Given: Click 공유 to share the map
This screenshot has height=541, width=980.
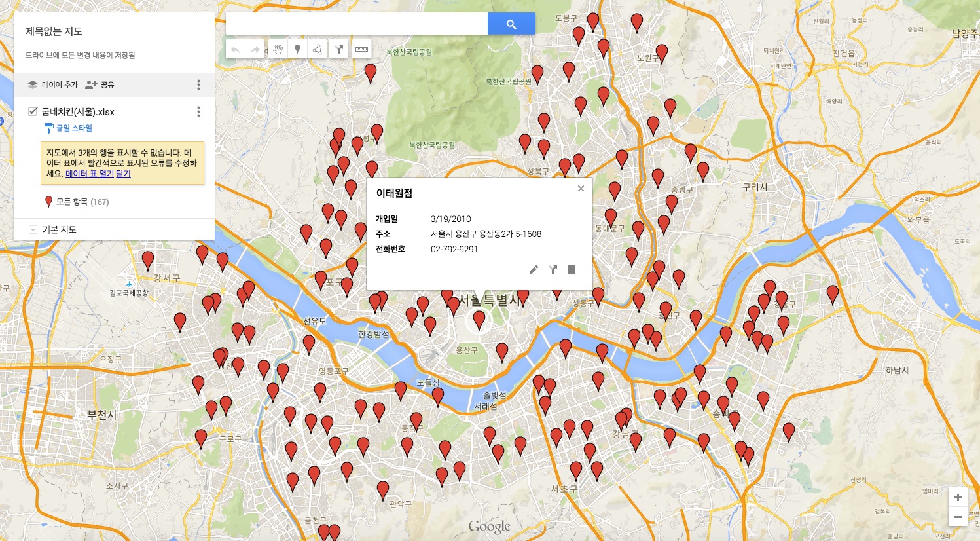Looking at the screenshot, I should [x=100, y=84].
